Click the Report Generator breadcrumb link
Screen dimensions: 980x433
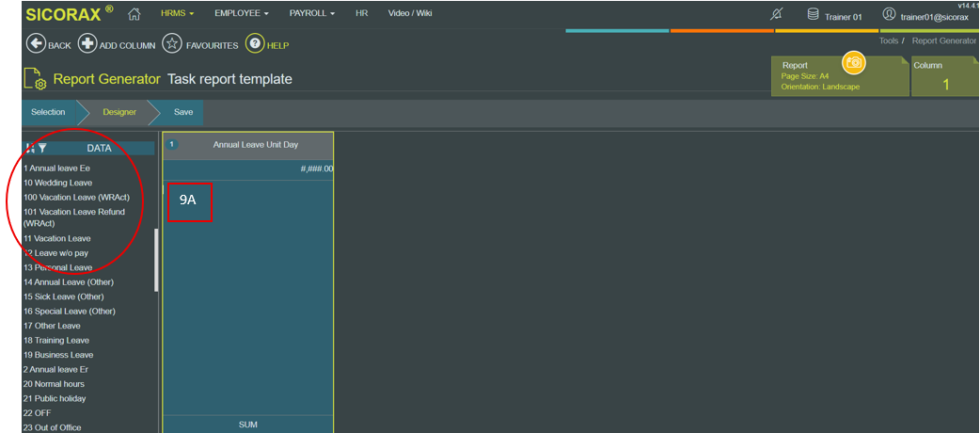point(943,40)
